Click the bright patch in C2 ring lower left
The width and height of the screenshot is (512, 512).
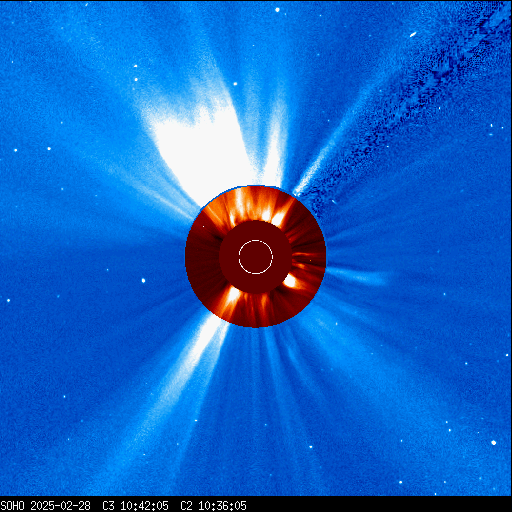point(232,296)
